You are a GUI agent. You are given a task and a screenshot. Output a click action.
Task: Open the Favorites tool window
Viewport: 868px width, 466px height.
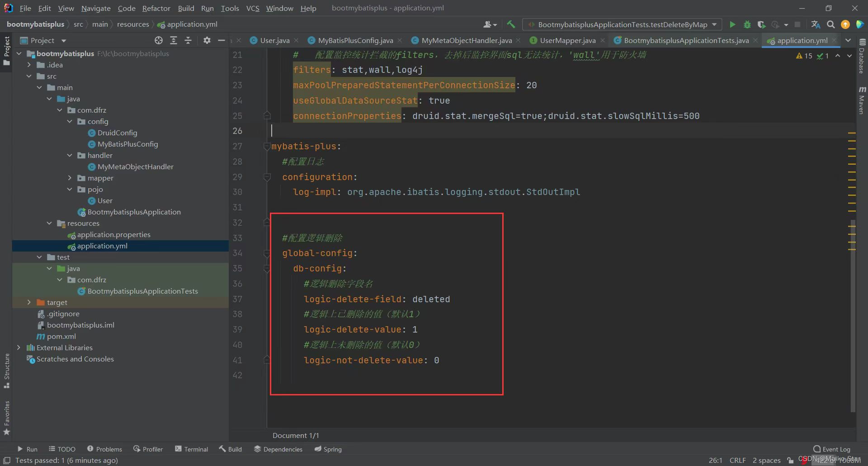[6, 418]
